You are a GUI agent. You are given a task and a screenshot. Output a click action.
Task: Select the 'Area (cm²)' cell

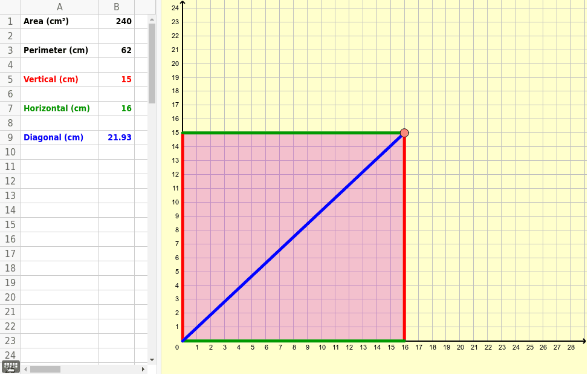(x=60, y=21)
